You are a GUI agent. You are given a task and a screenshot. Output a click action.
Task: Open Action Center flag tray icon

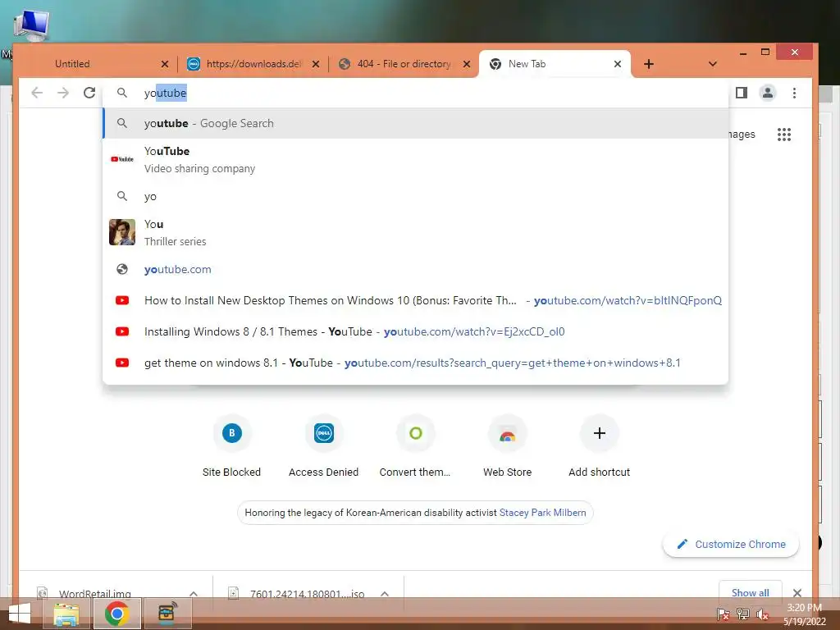click(x=723, y=614)
